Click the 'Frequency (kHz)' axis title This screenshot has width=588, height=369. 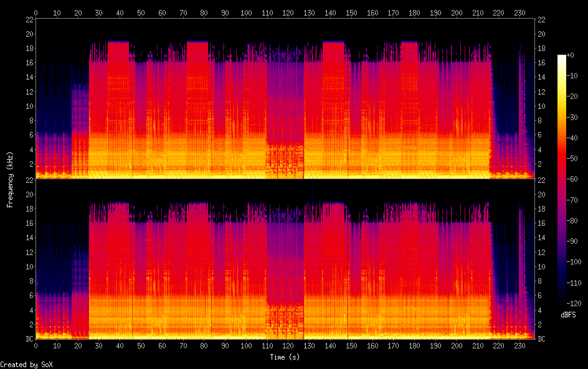pyautogui.click(x=10, y=179)
